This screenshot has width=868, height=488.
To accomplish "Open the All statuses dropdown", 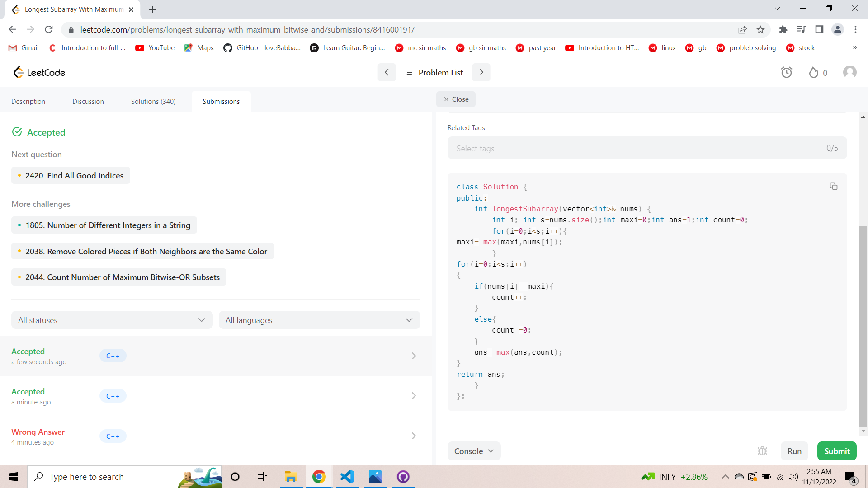I will pos(111,320).
